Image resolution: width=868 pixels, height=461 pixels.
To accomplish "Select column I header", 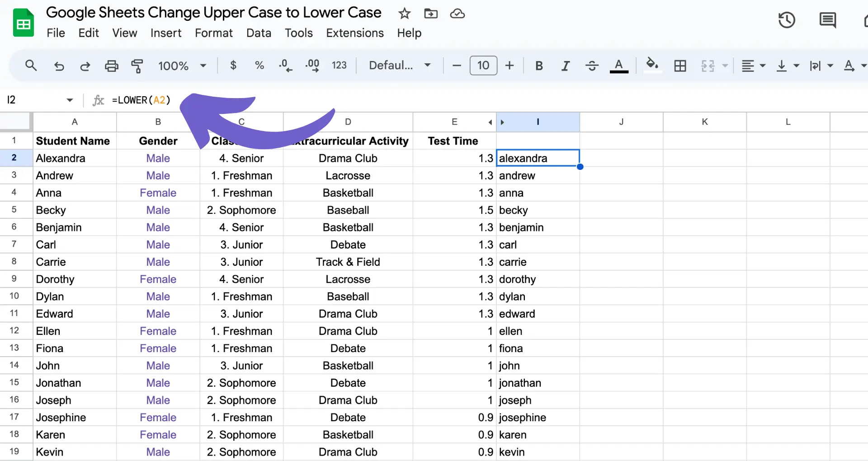I will click(538, 122).
